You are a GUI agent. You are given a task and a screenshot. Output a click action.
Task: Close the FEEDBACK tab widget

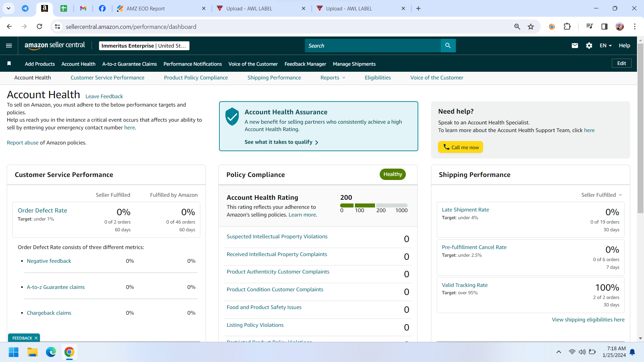point(36,338)
